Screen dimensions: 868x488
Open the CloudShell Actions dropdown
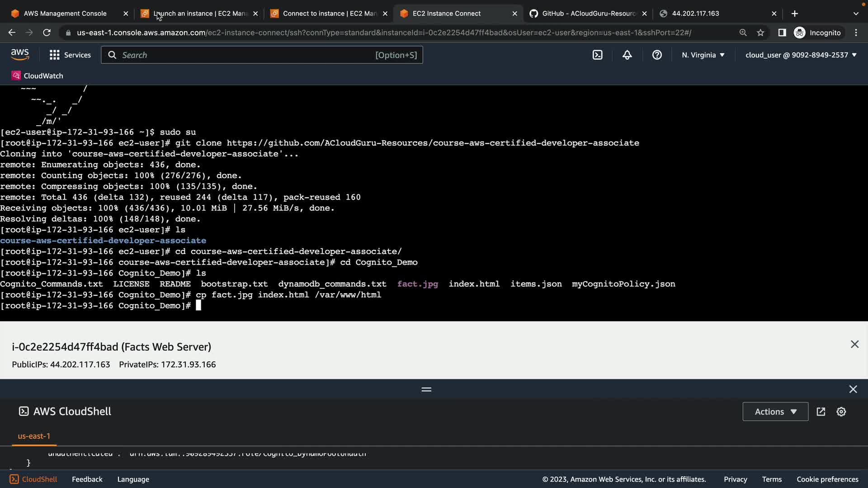[x=775, y=412]
